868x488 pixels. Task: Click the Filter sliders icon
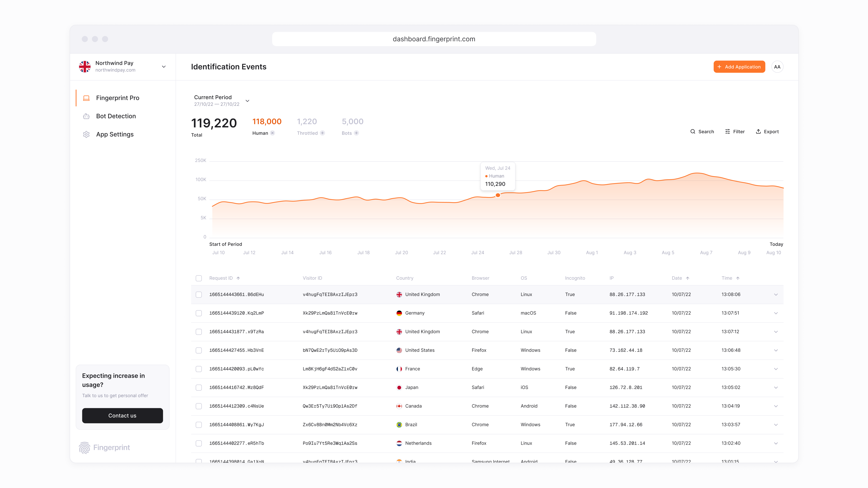727,131
